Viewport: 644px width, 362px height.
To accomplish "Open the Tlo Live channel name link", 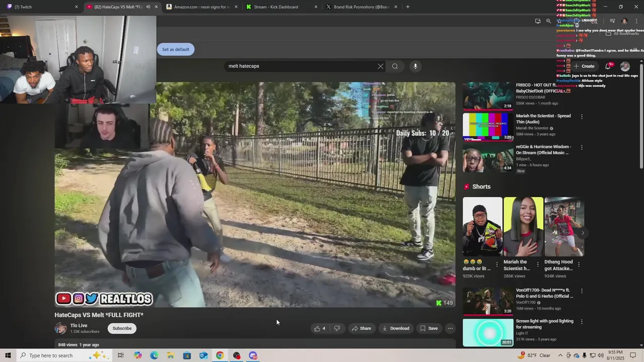I will (x=78, y=325).
